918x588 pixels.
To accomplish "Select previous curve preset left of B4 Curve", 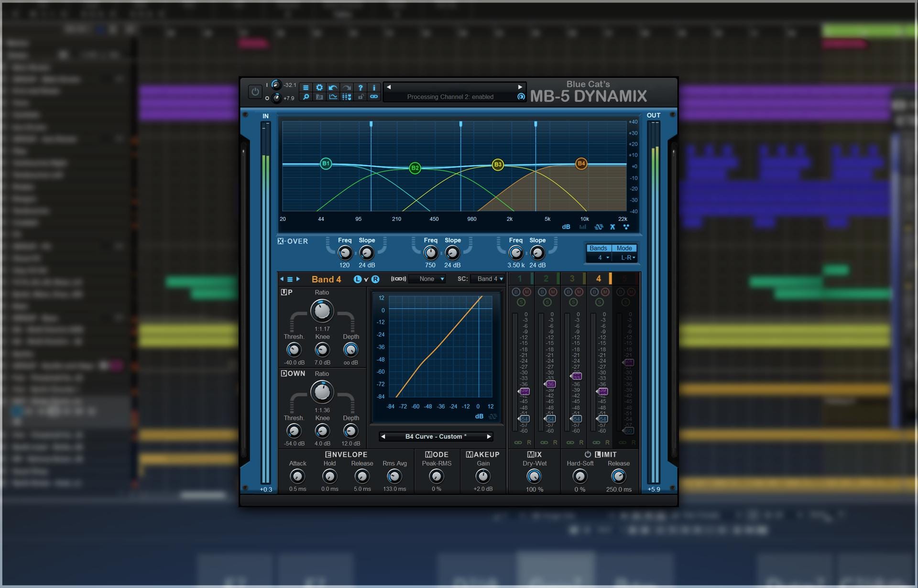I will click(383, 436).
